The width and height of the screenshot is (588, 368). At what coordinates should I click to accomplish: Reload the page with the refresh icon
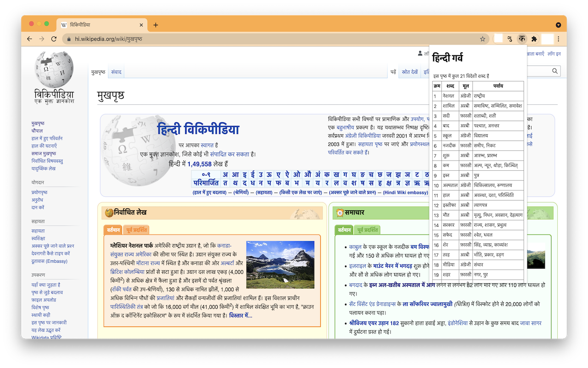pos(54,39)
